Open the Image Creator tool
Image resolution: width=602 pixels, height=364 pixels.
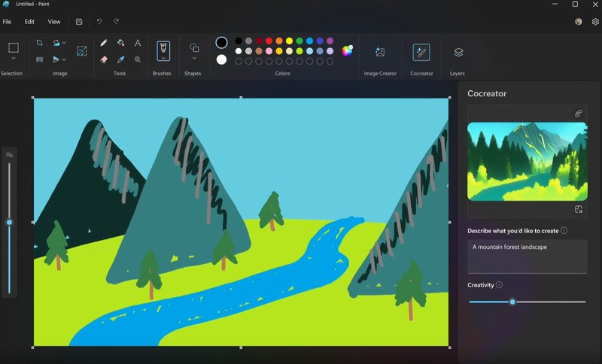pyautogui.click(x=380, y=52)
